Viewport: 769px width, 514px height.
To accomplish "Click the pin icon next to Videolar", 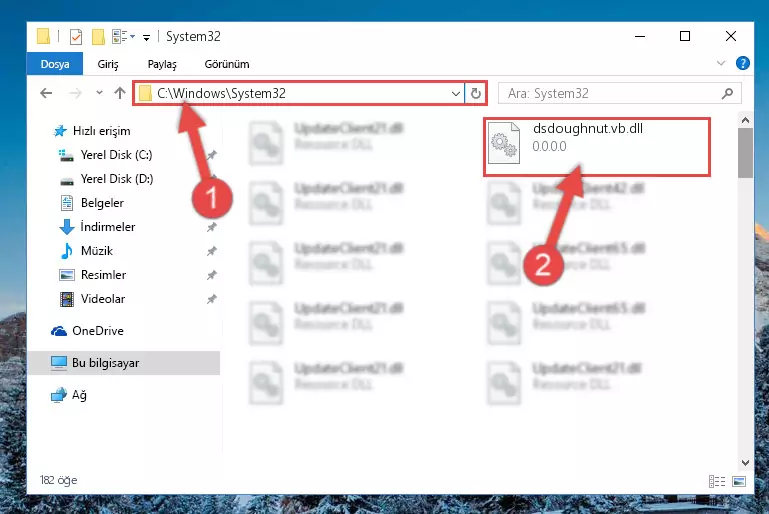I will (x=211, y=299).
